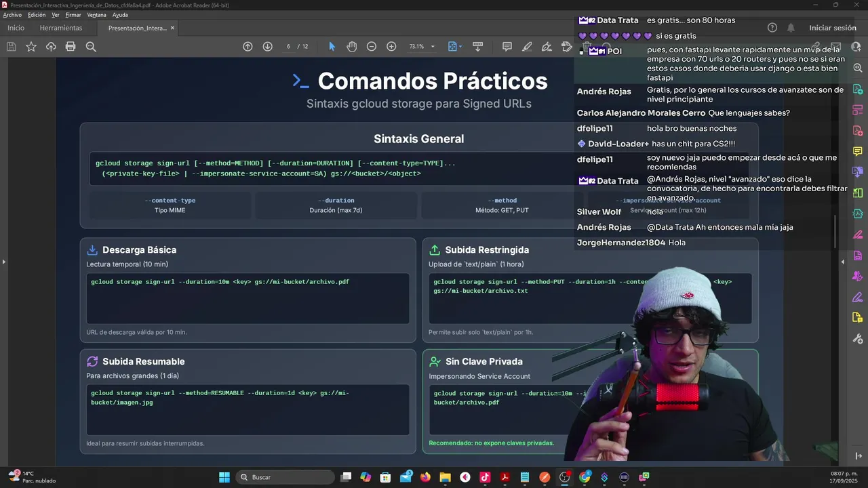Click the page number field showing 6
Screen dimensions: 868x488
(x=288, y=47)
